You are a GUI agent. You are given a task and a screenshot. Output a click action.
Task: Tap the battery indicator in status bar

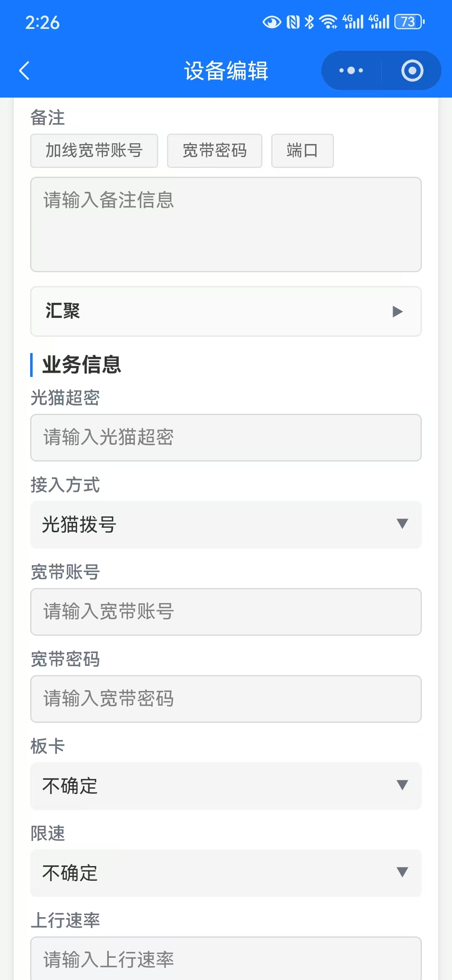pos(409,22)
